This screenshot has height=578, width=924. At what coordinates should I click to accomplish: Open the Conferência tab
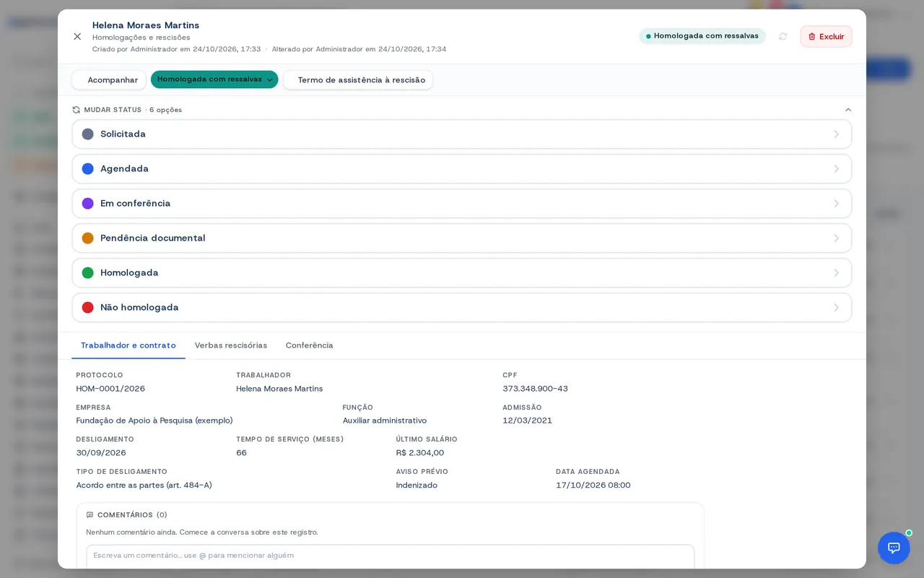[310, 345]
